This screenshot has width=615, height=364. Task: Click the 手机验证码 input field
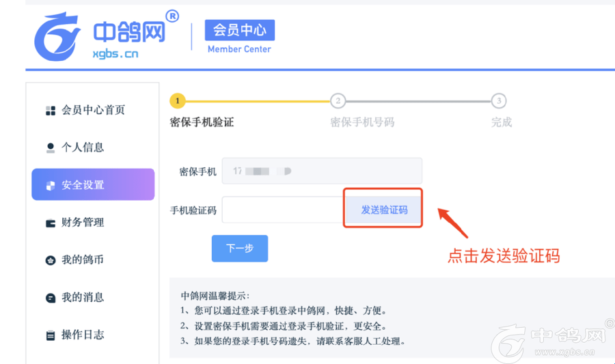tap(282, 210)
